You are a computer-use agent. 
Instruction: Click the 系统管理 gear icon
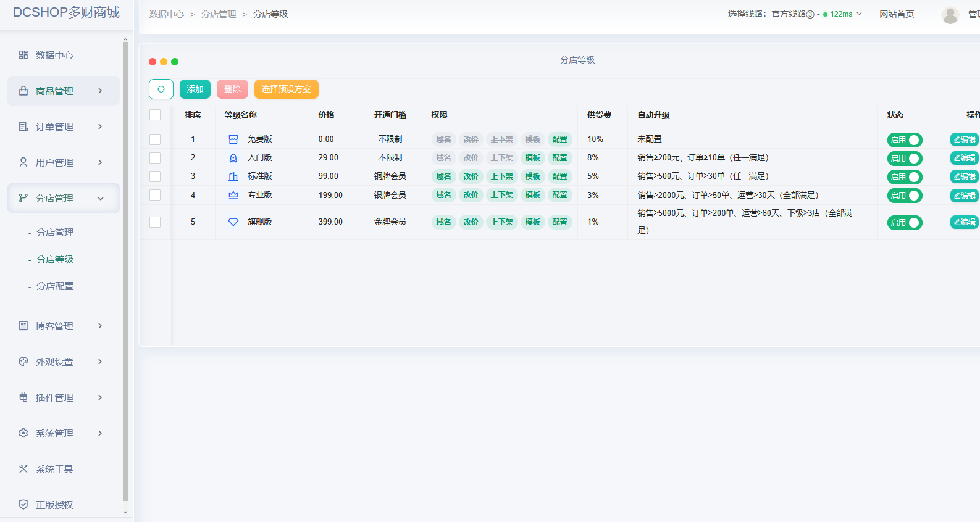pyautogui.click(x=23, y=433)
